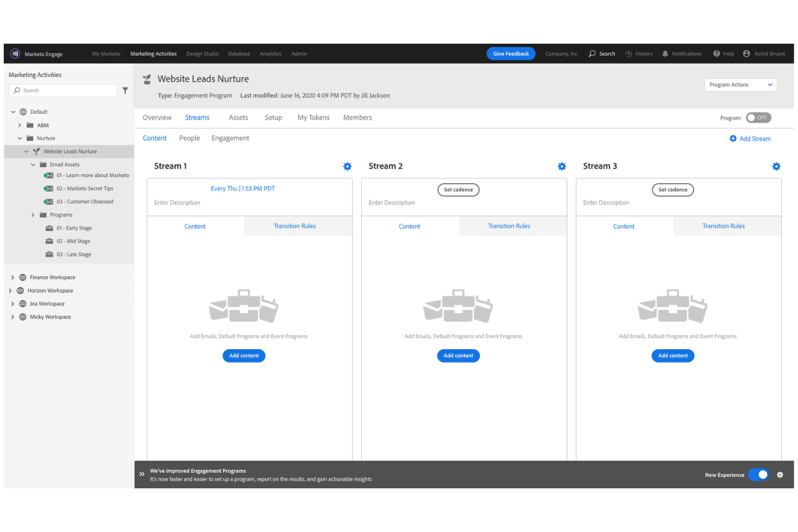Viewport: 798px width, 532px height.
Task: Open History clock icon
Action: point(629,53)
